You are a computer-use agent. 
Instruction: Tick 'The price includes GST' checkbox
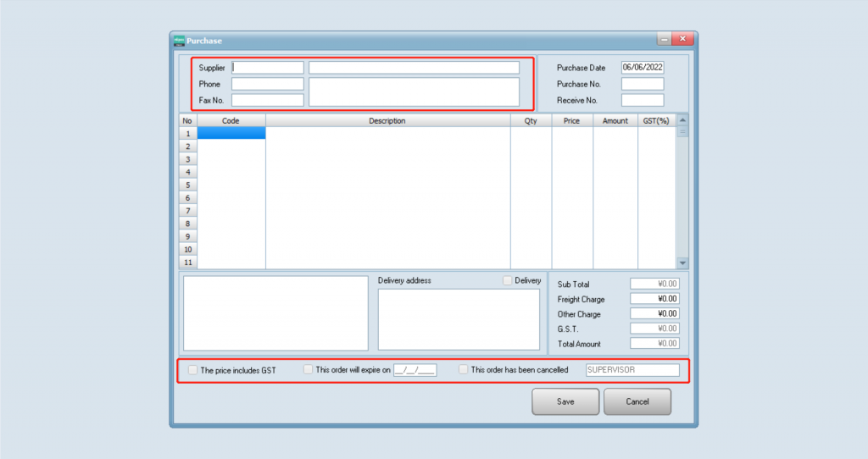click(x=193, y=370)
